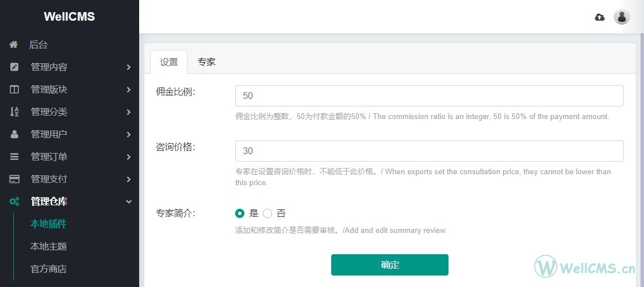
Task: Click the gears icon for 管理仓库
Action: click(x=14, y=202)
